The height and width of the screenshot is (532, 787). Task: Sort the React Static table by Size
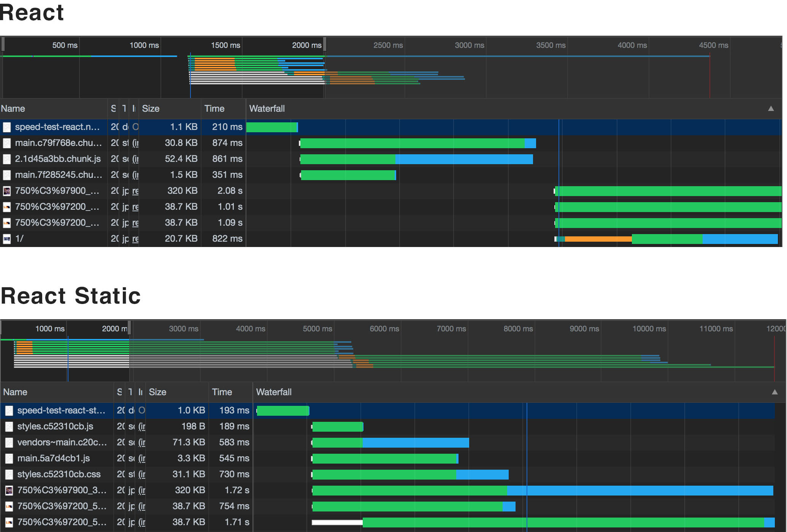157,392
